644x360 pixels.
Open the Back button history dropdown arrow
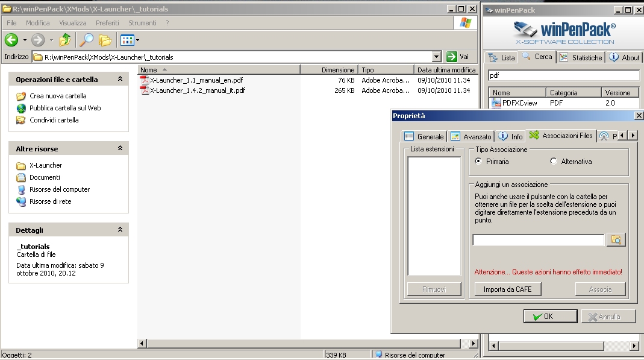pos(25,40)
